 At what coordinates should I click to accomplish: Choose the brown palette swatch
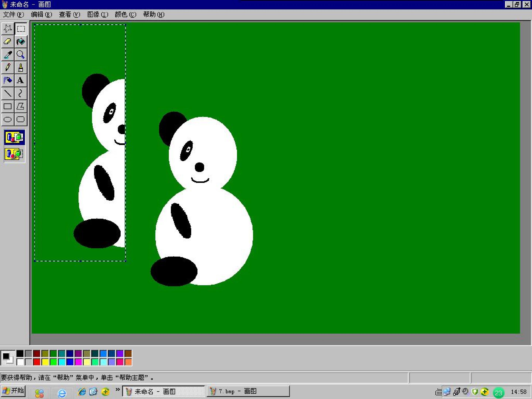tap(128, 354)
